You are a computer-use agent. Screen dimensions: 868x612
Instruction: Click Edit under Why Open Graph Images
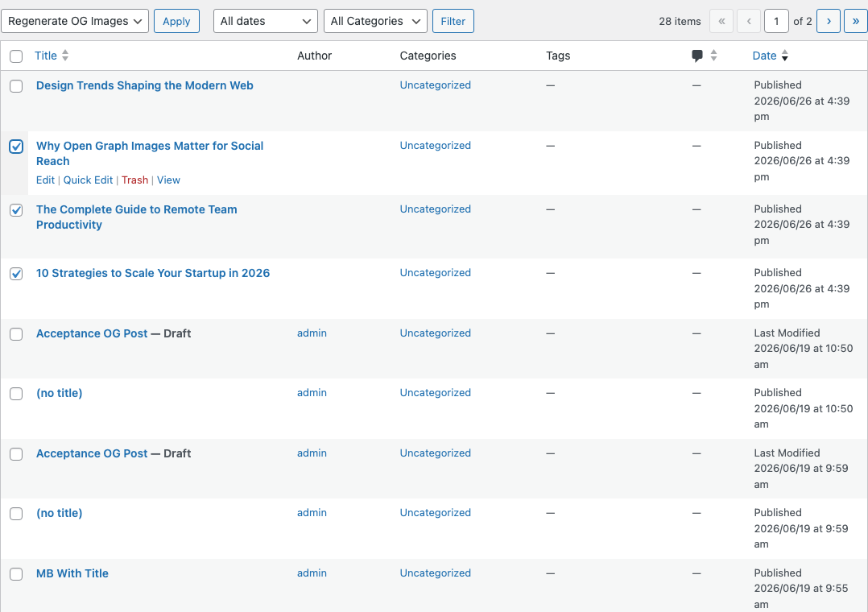click(45, 180)
